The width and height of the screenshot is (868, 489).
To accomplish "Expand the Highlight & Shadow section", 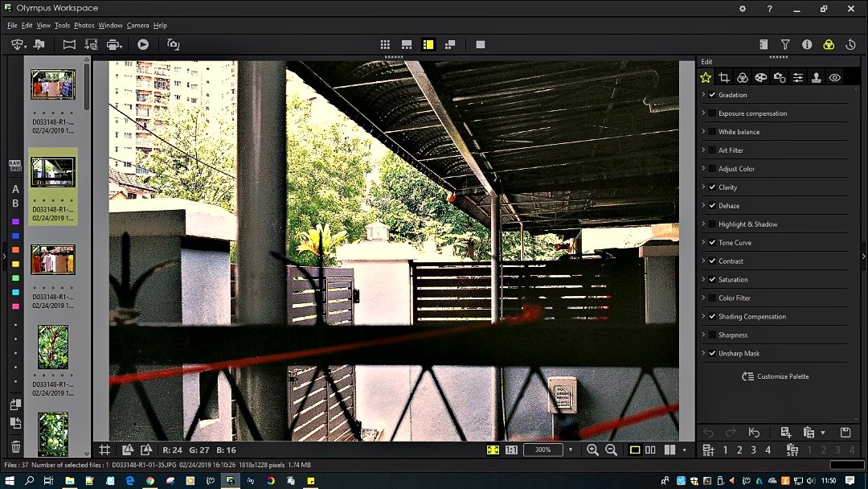I will coord(703,224).
